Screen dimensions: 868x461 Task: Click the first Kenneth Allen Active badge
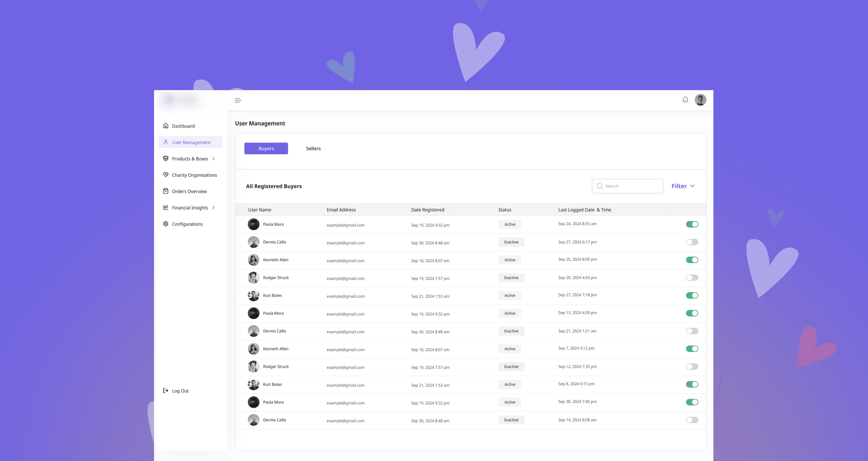tap(509, 260)
